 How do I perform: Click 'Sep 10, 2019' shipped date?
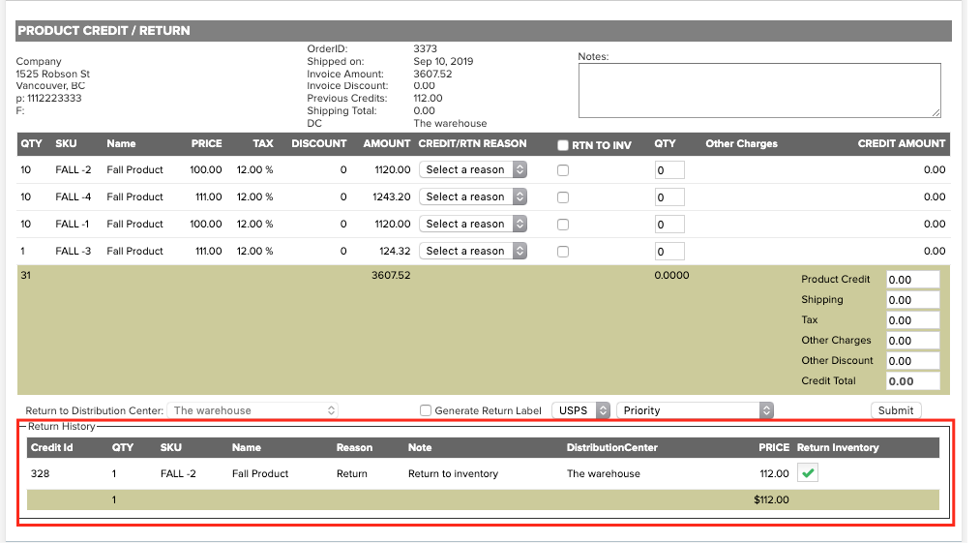pyautogui.click(x=443, y=61)
